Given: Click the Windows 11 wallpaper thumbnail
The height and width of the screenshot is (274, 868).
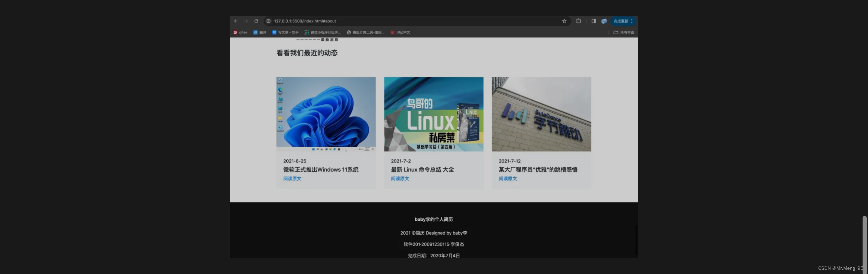Looking at the screenshot, I should tap(326, 114).
